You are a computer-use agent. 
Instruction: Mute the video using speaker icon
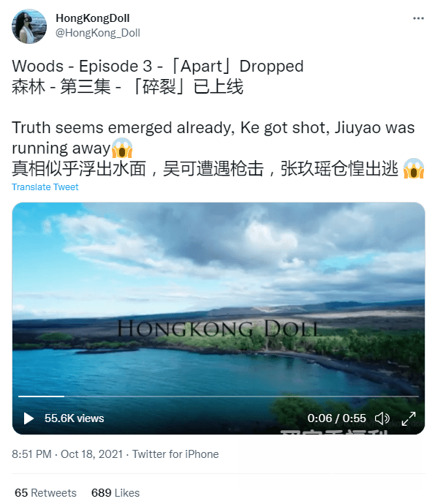pyautogui.click(x=382, y=418)
